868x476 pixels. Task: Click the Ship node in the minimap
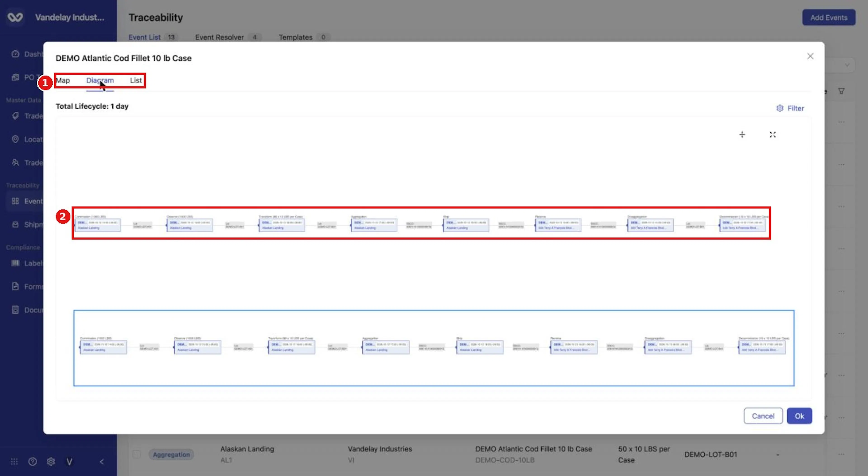(480, 347)
